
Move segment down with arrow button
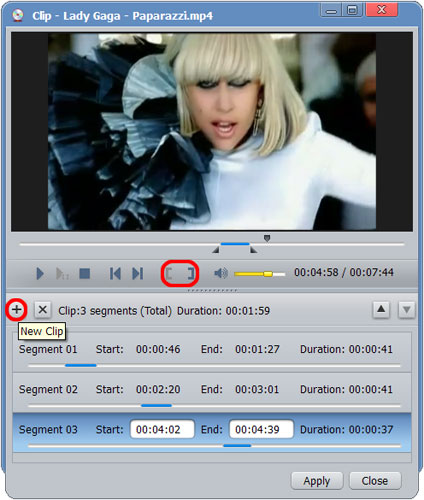pyautogui.click(x=406, y=310)
